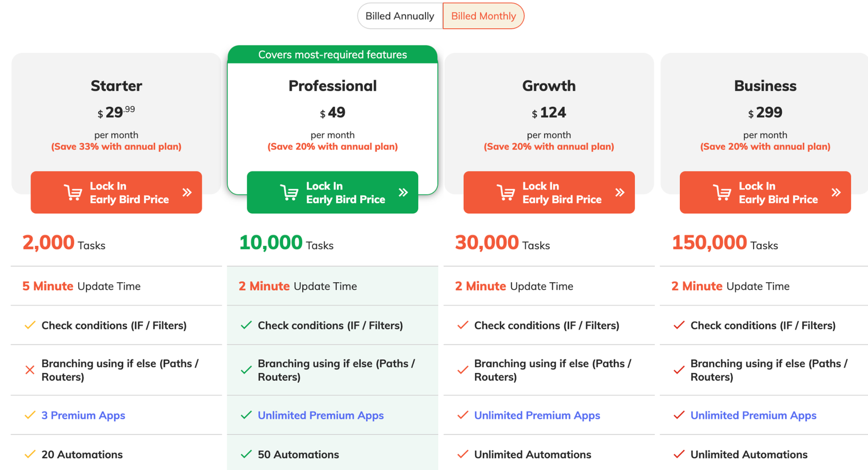Click Lock In Early Bird Price for Growth
This screenshot has height=470, width=868.
click(x=549, y=193)
